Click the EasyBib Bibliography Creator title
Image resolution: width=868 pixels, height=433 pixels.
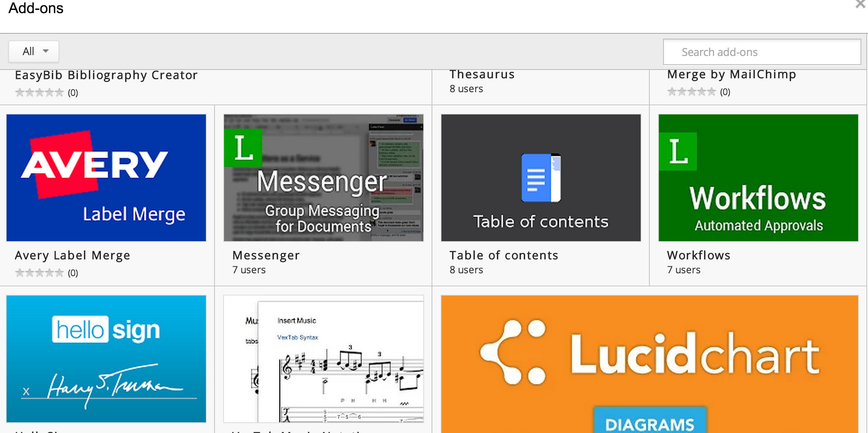[106, 75]
